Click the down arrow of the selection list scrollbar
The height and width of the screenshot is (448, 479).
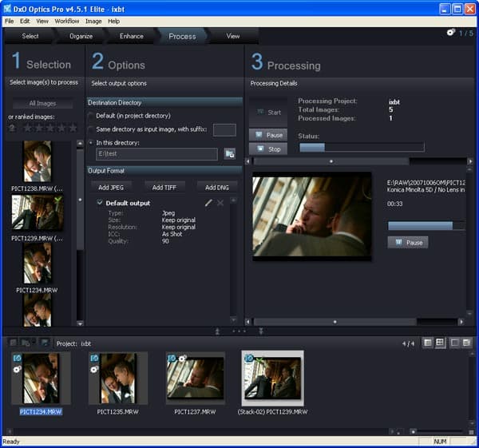pos(80,323)
